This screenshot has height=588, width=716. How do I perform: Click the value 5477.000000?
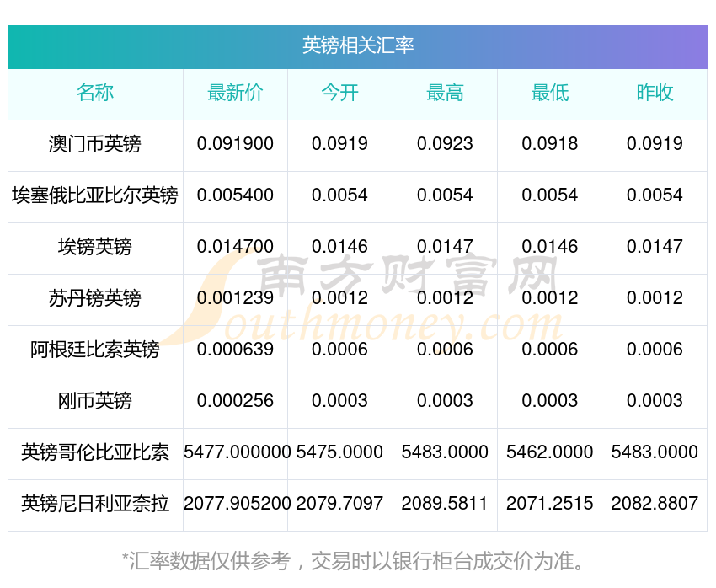click(237, 452)
